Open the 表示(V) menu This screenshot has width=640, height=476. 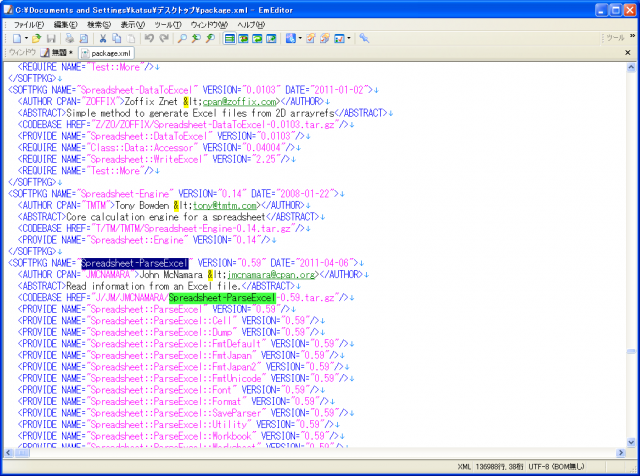pos(133,25)
